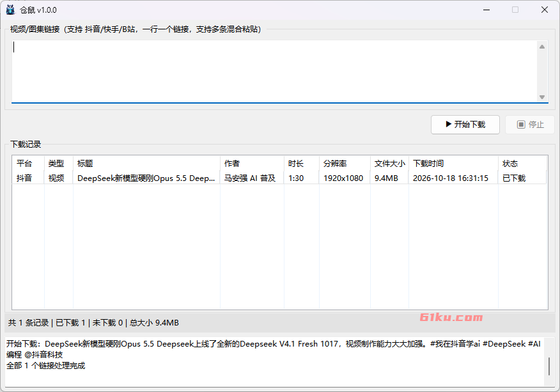Screen dimensions: 560x392
Task: Sort by the 分辨率 column header
Action: click(345, 163)
